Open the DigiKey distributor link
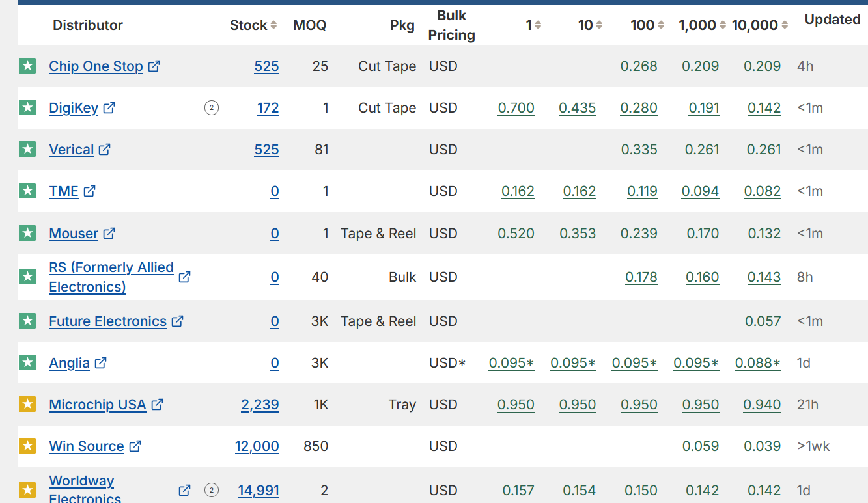The height and width of the screenshot is (503, 868). pyautogui.click(x=74, y=108)
